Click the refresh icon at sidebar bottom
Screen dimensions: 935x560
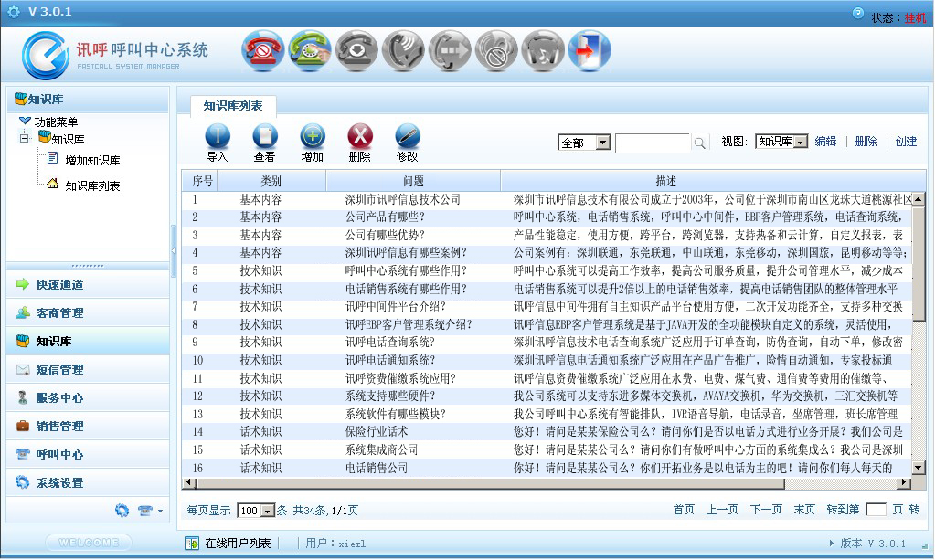(x=122, y=511)
